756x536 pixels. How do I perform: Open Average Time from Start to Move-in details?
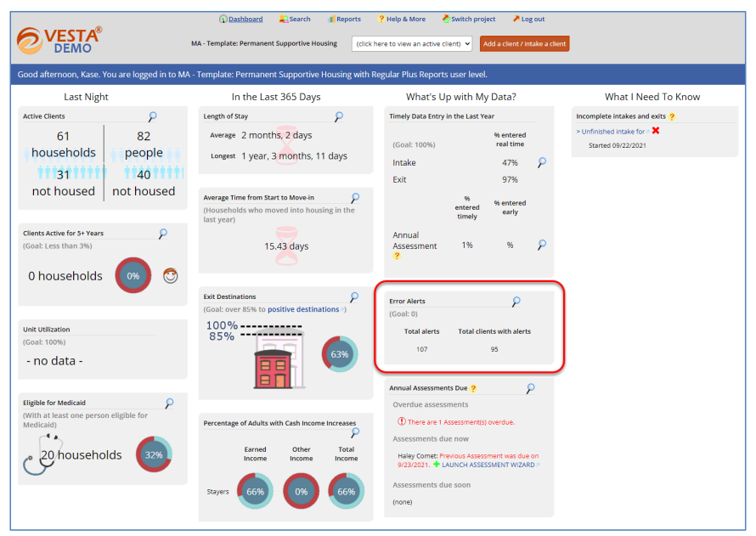(355, 196)
